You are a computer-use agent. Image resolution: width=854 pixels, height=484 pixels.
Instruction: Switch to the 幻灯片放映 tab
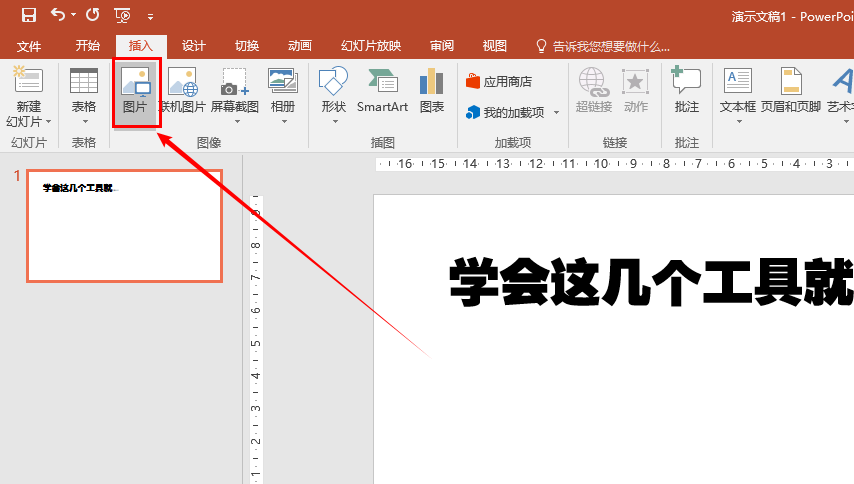coord(371,46)
